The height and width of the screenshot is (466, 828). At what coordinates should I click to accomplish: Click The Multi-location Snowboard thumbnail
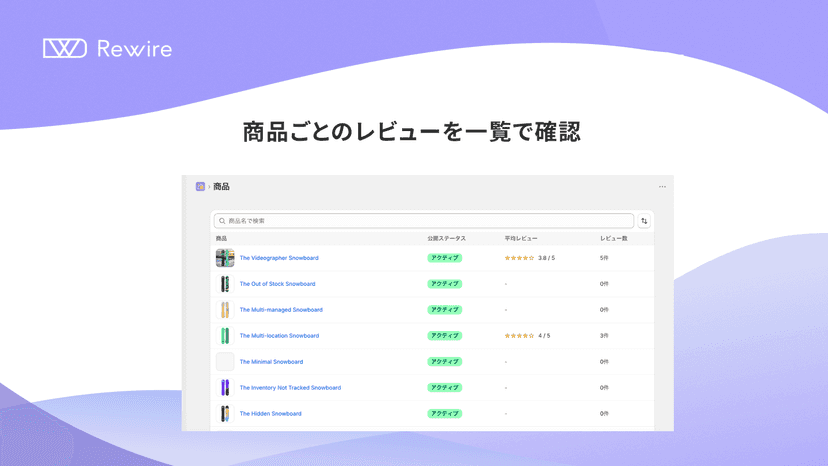point(225,335)
